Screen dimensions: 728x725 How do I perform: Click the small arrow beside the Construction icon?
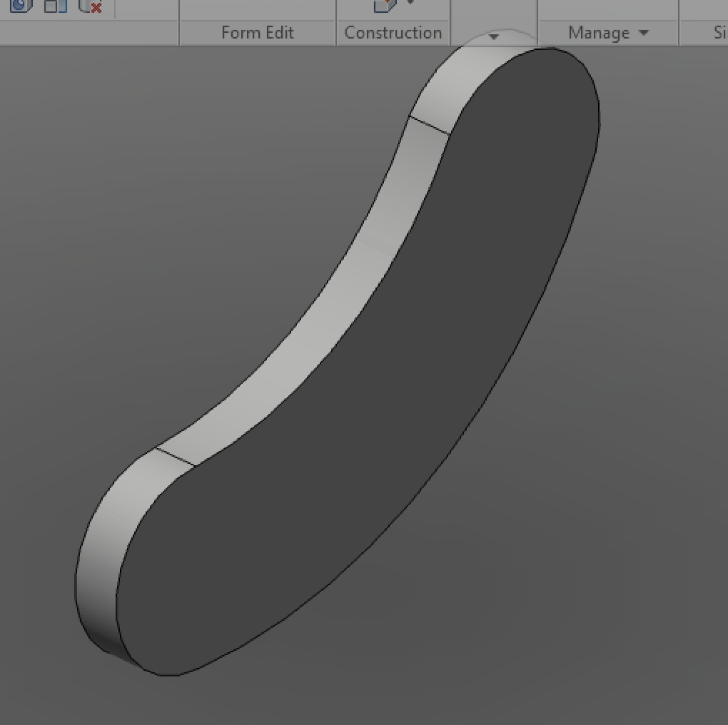click(x=410, y=3)
